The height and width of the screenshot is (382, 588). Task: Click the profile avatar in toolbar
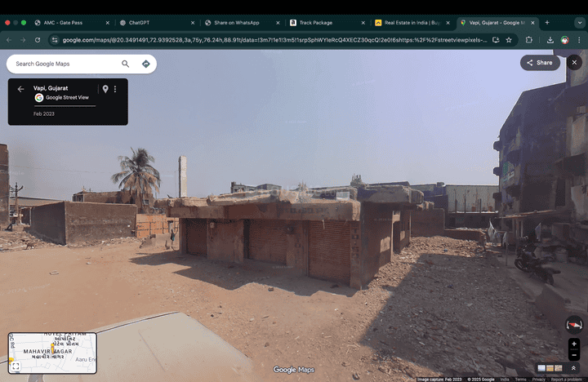(x=565, y=40)
